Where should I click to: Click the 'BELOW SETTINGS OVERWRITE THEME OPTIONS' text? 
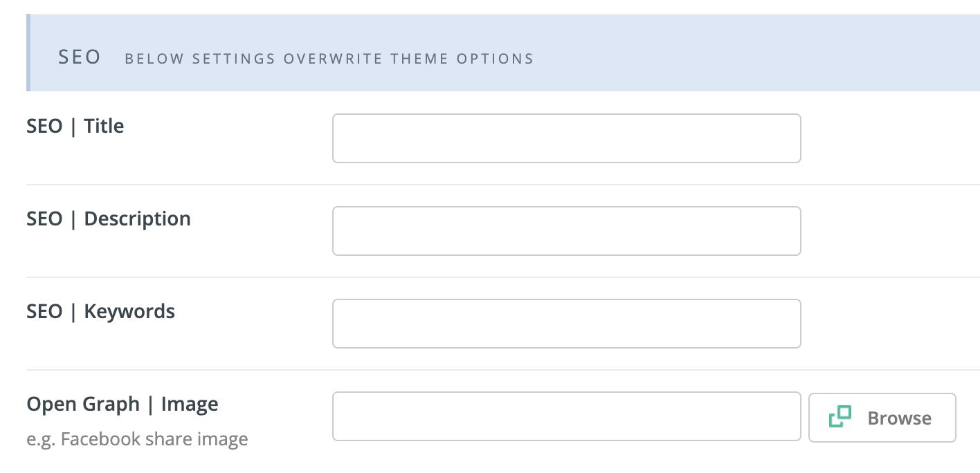point(329,59)
